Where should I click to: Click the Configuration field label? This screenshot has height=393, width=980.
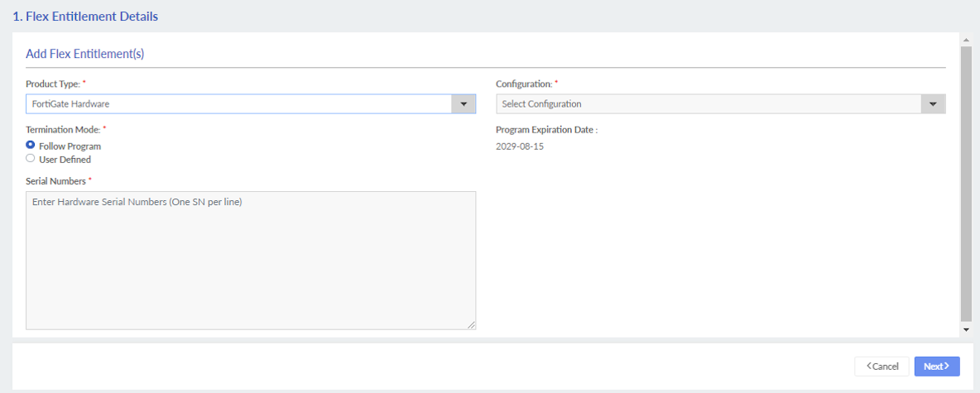524,84
